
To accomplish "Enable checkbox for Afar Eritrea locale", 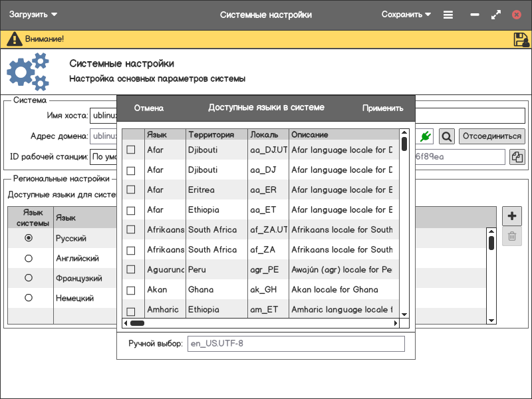I will [x=131, y=190].
